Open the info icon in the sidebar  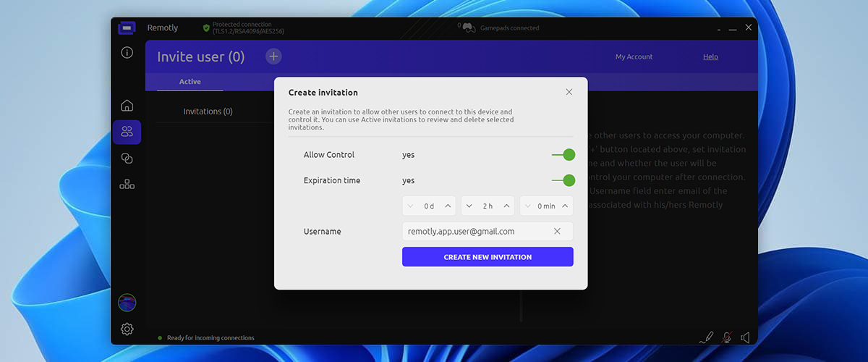coord(127,53)
